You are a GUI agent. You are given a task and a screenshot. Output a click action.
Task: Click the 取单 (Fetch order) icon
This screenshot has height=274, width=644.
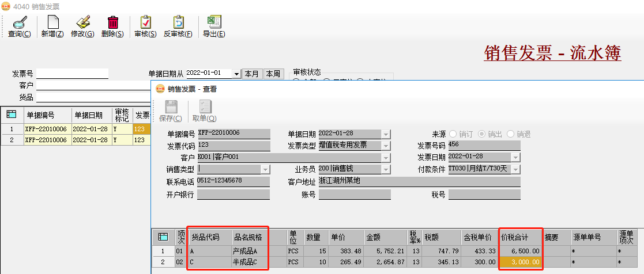[204, 107]
